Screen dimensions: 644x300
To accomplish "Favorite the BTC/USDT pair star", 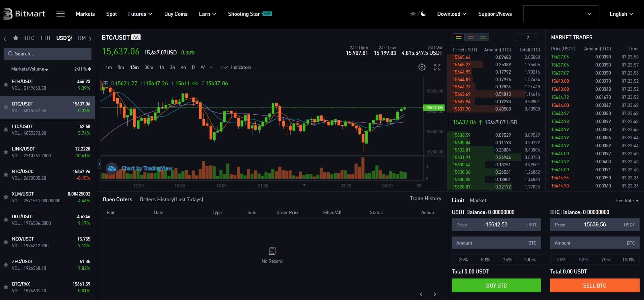I will 6,107.
